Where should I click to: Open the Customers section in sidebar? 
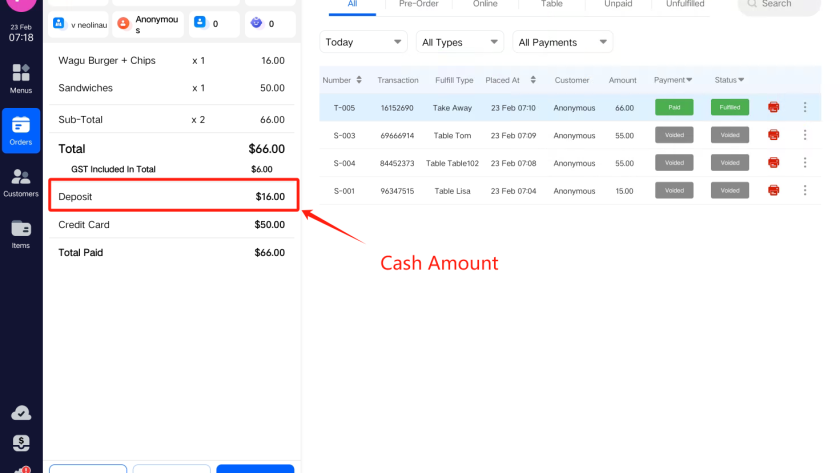click(x=21, y=182)
